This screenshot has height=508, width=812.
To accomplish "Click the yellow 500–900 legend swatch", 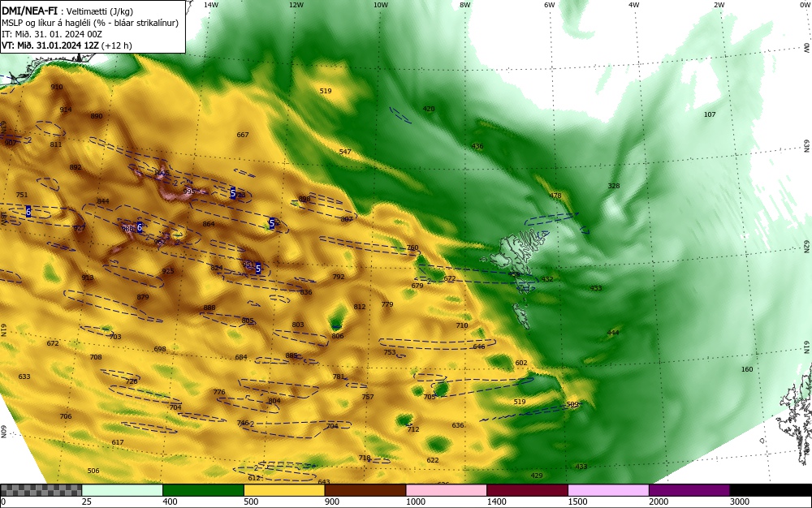I will point(284,490).
